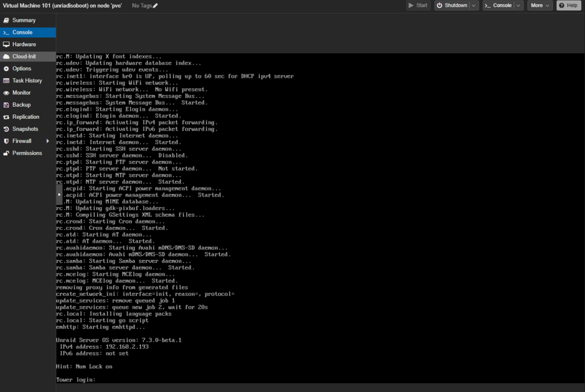Click the Cloud-Init cloud icon

[x=6, y=56]
